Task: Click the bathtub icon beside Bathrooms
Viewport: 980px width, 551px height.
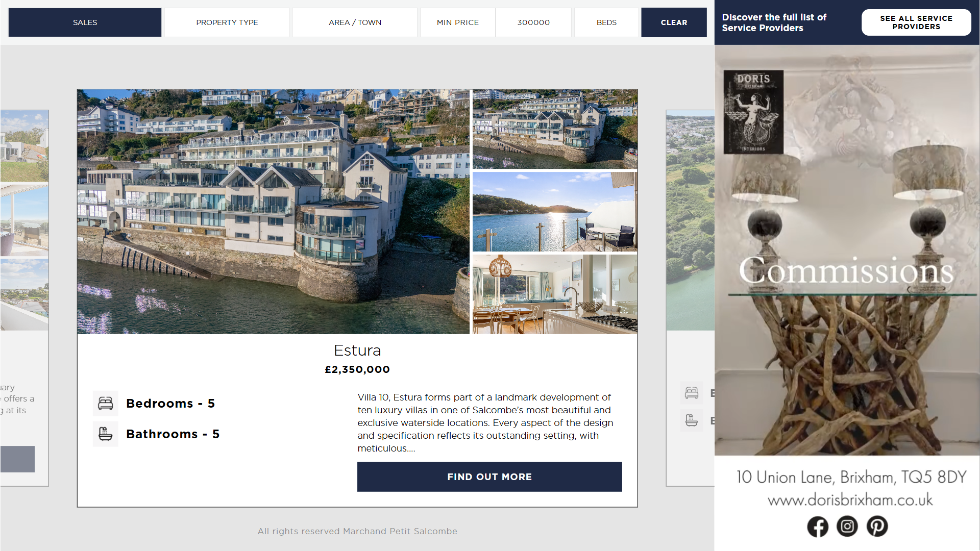Action: pos(106,434)
